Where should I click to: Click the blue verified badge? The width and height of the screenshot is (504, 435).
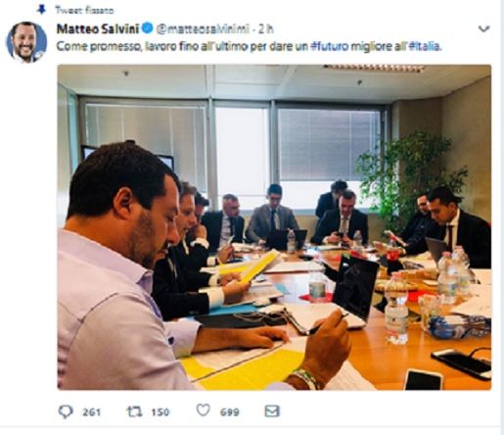[148, 28]
